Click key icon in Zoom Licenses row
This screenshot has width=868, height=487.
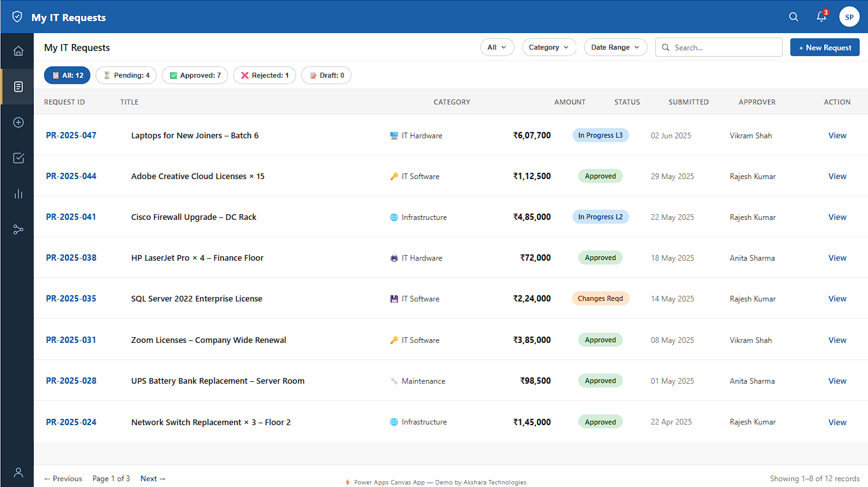394,340
